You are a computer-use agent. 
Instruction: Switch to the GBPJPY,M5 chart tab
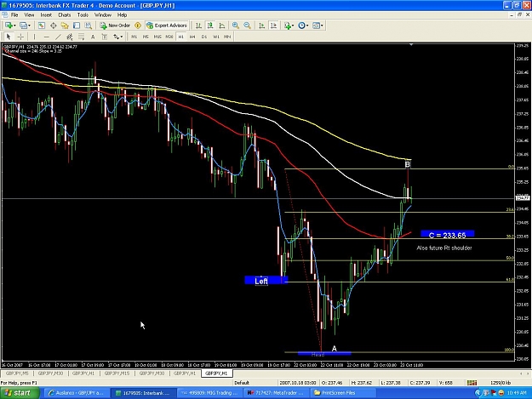click(x=17, y=373)
